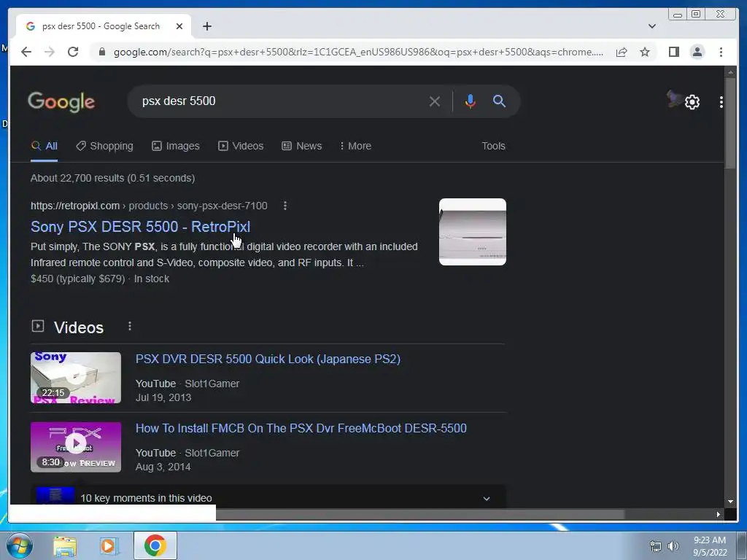Switch to the Images tab

[176, 146]
